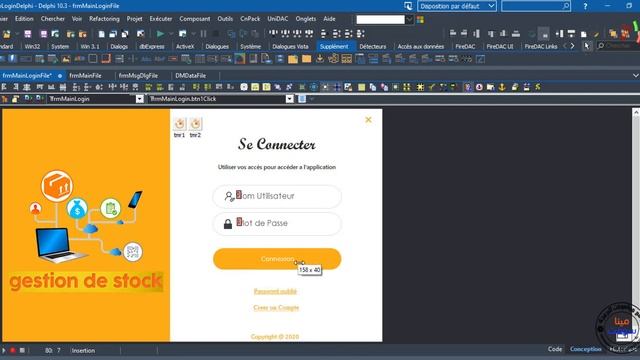Open the Outils menu

[225, 19]
